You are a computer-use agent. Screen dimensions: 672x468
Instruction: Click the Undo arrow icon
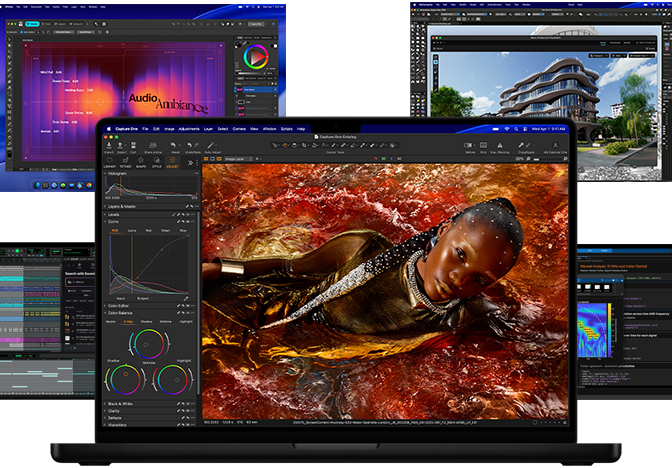pyautogui.click(x=189, y=145)
